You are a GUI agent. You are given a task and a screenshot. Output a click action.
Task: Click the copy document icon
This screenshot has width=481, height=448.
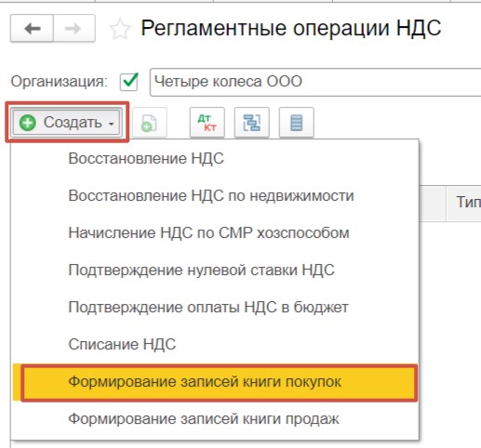[150, 123]
